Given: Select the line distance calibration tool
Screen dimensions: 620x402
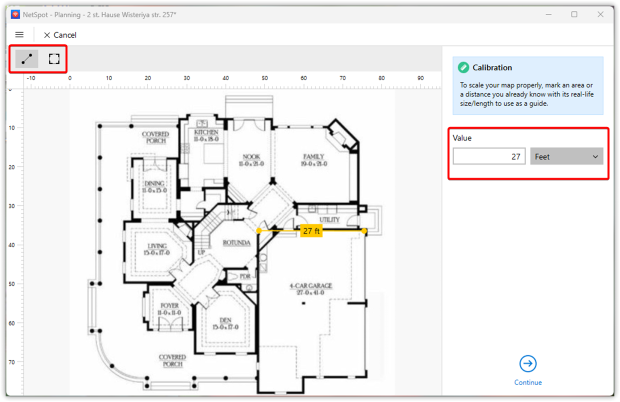Looking at the screenshot, I should click(x=27, y=59).
